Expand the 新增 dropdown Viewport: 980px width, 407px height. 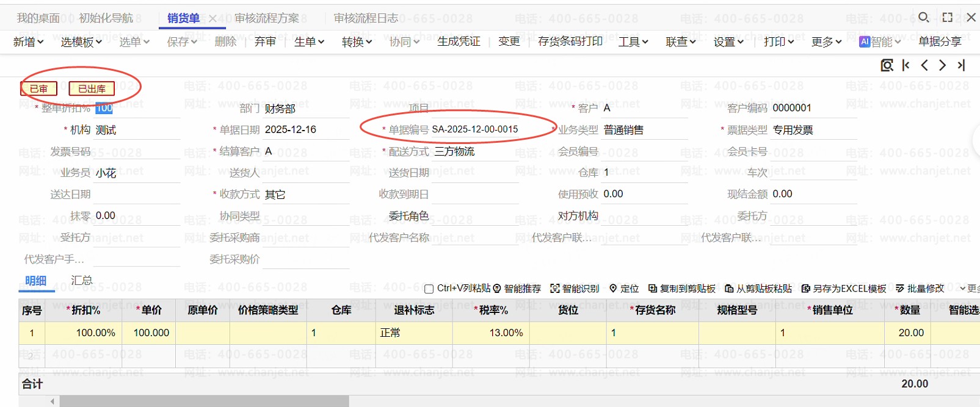[29, 41]
